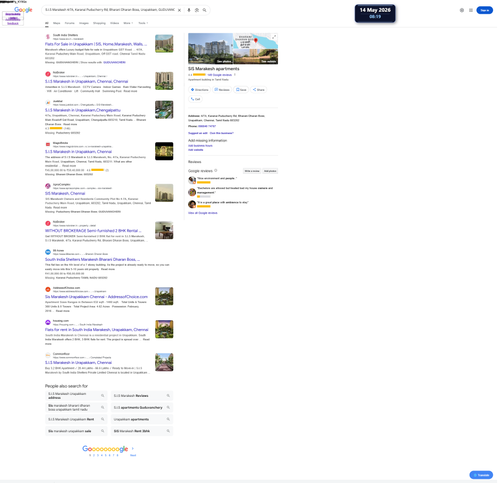
Task: Click the magnifier search submit icon
Action: (204, 10)
